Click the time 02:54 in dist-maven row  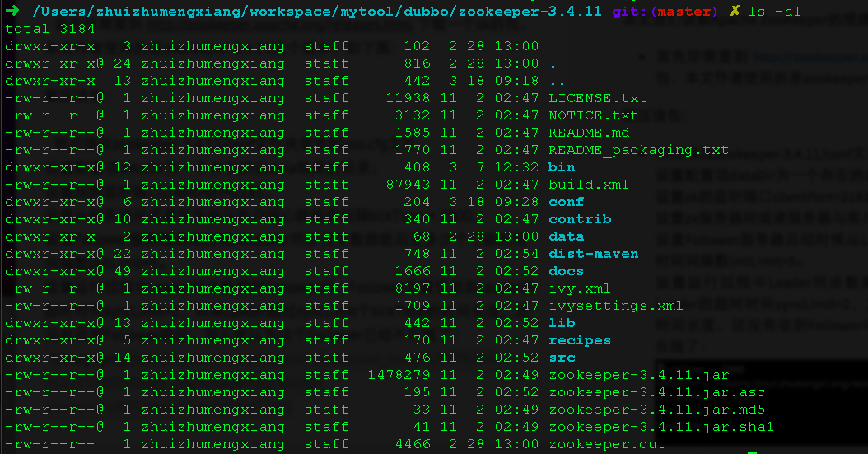516,254
